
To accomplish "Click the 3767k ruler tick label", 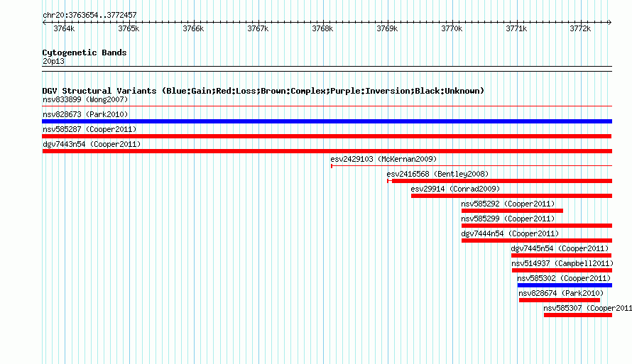I will click(258, 28).
